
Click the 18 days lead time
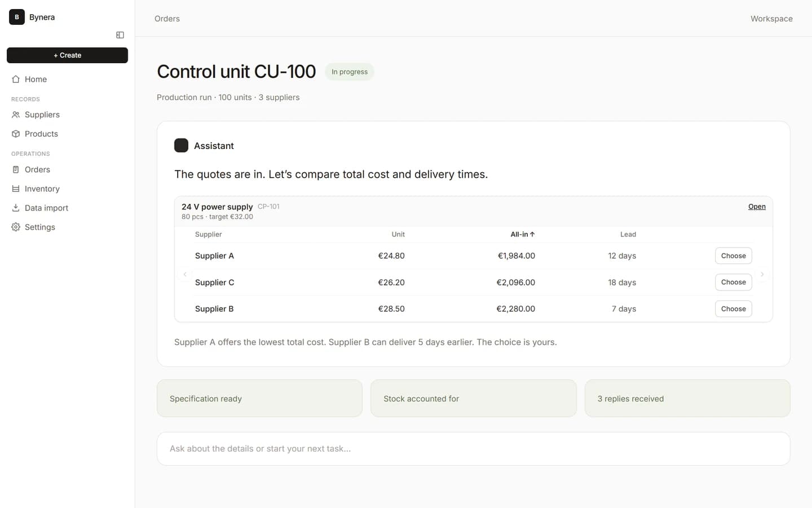tap(622, 282)
